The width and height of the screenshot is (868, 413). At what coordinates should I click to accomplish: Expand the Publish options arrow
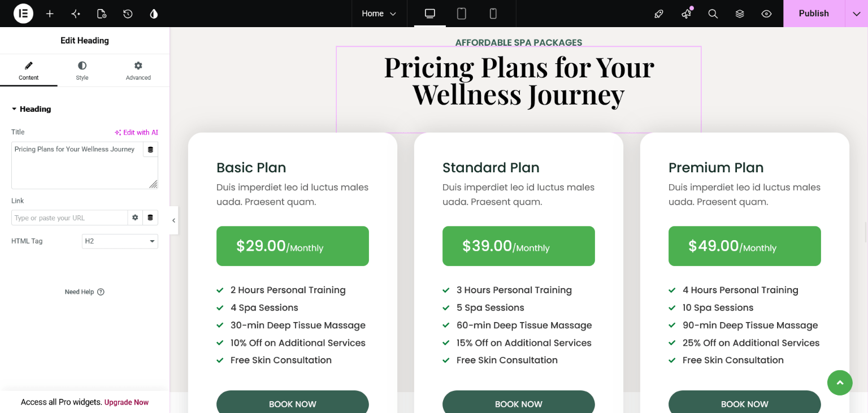point(857,14)
